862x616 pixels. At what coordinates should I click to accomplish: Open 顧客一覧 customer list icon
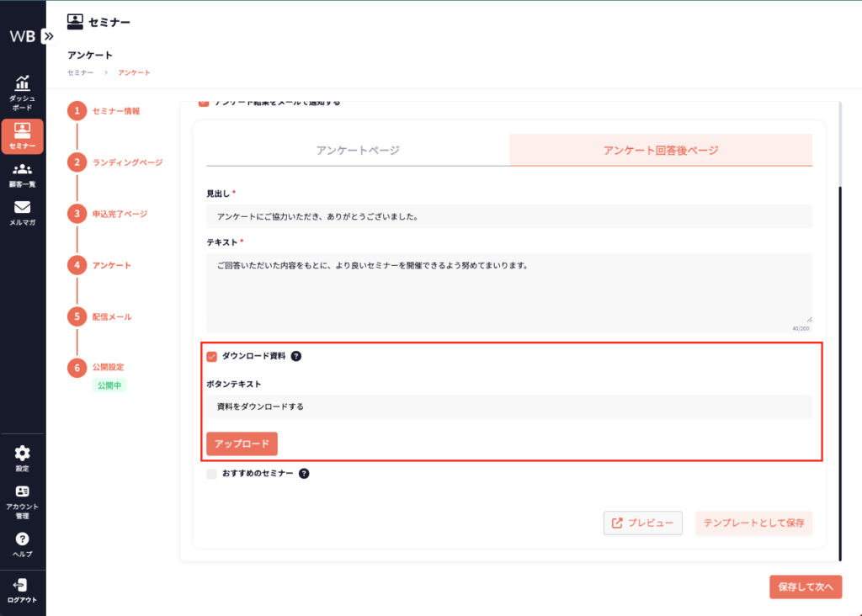(23, 169)
